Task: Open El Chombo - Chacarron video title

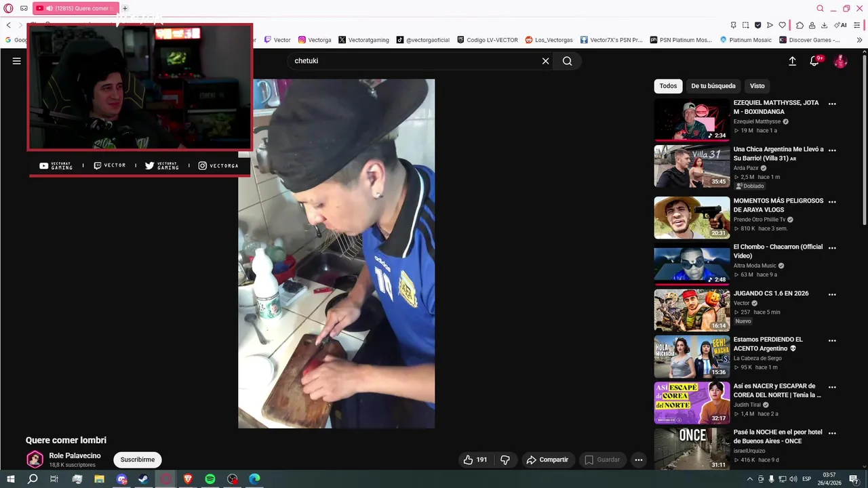Action: click(778, 251)
